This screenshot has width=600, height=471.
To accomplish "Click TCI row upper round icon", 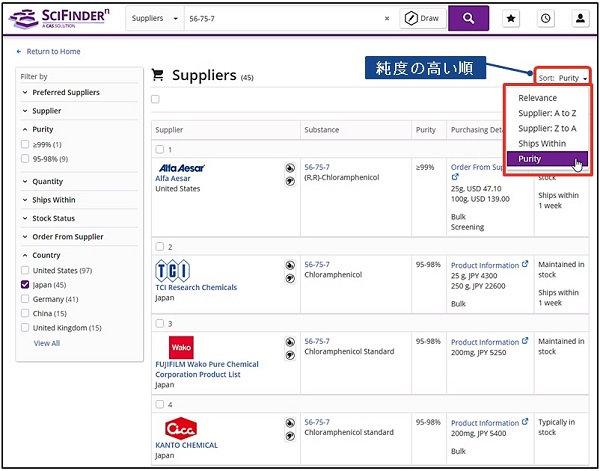I will tap(290, 265).
